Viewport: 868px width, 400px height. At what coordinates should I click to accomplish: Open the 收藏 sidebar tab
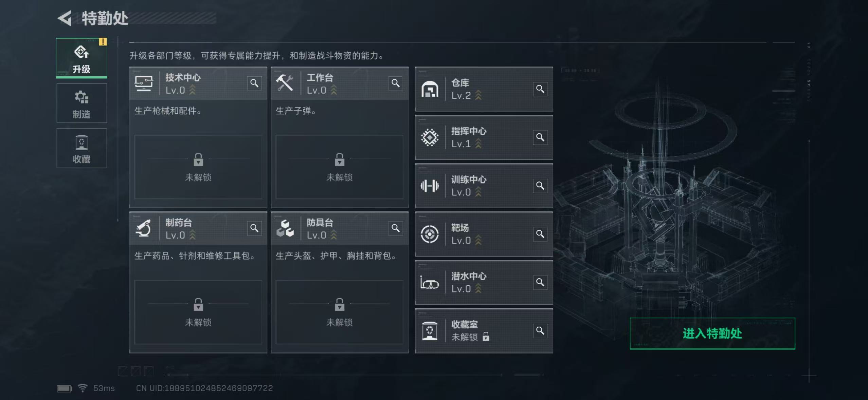coord(82,148)
